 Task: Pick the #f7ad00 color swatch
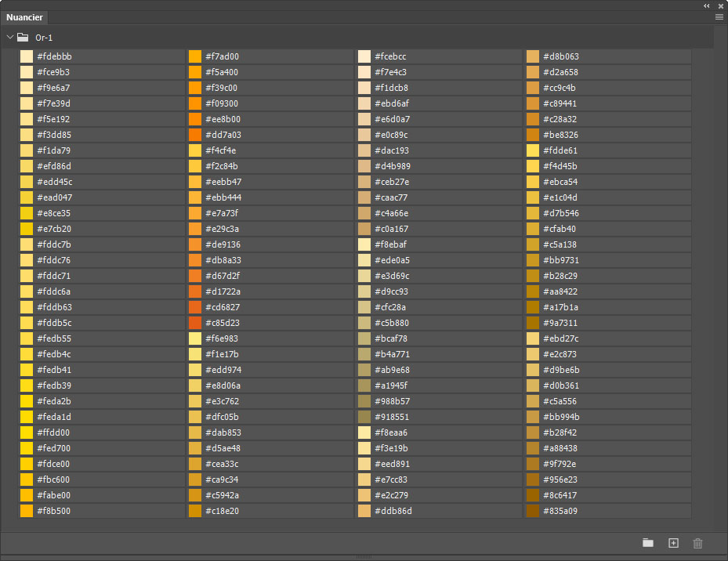(195, 56)
